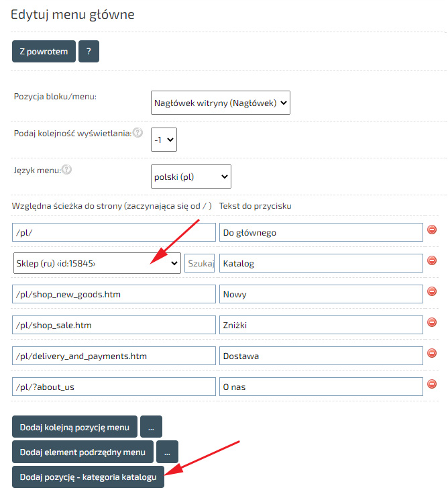Screen dimensions: 448x492
Task: Remove the 'Do głównego' menu row
Action: (432, 230)
